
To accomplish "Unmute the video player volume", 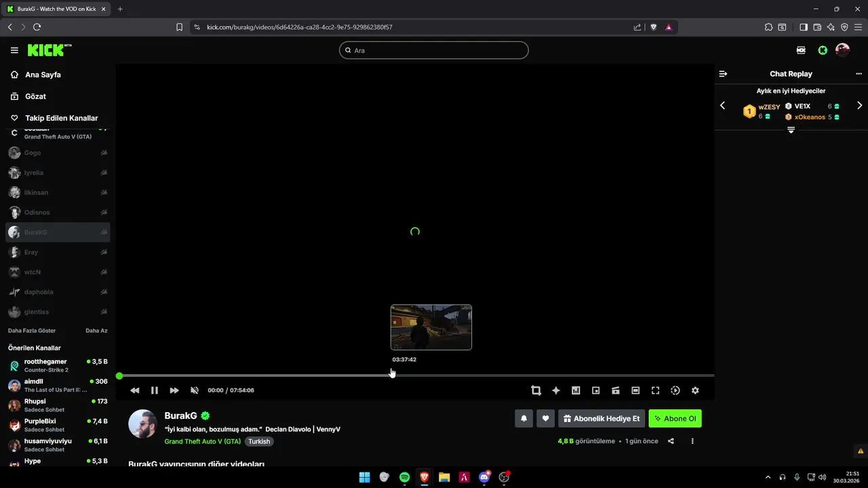I will point(195,390).
